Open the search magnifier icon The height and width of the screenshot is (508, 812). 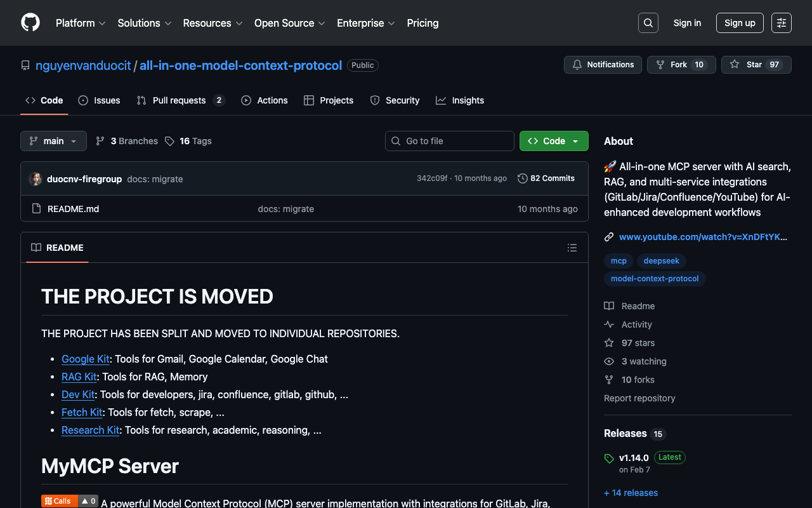(x=648, y=23)
